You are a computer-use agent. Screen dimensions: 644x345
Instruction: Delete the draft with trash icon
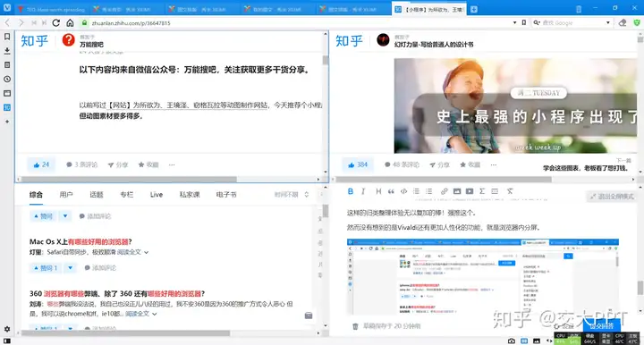pos(355,326)
